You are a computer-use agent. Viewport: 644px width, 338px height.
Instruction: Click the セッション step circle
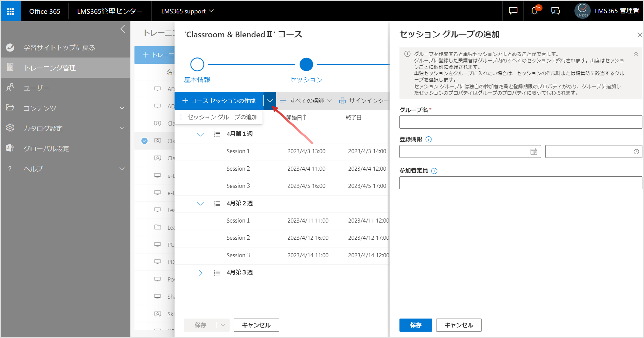tap(306, 65)
